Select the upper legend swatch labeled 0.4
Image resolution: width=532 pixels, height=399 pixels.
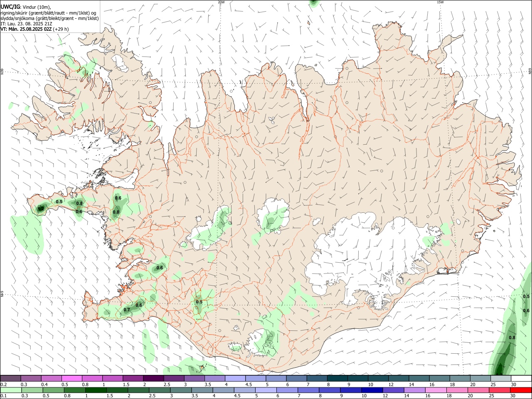(x=51, y=378)
